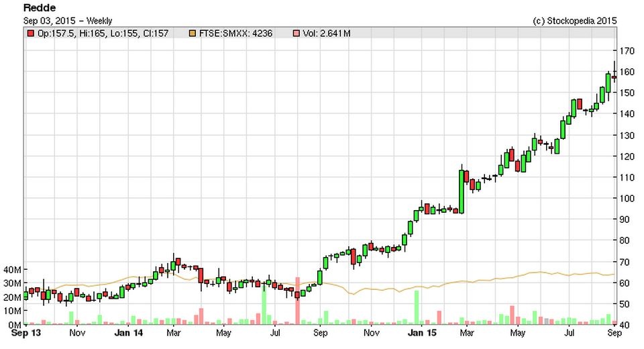
Task: Click the 0M volume axis label
Action: [15, 325]
